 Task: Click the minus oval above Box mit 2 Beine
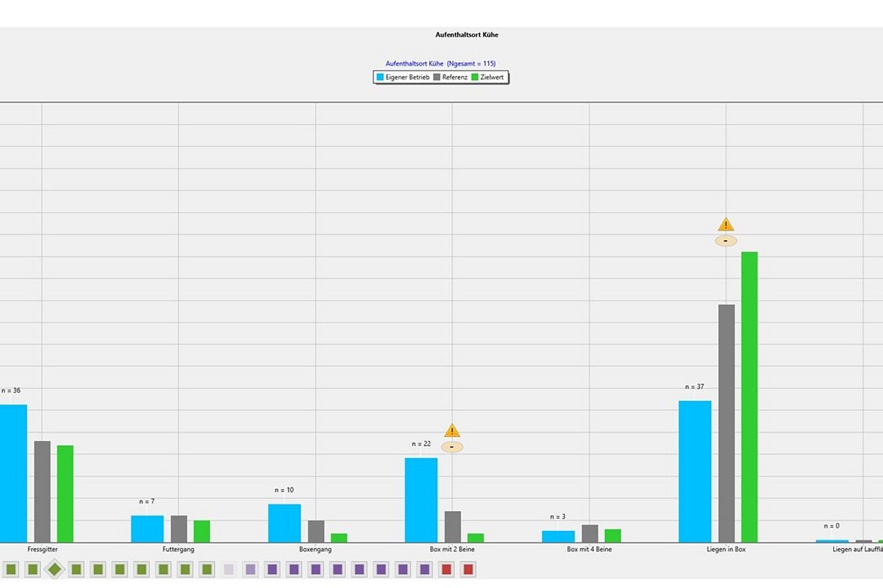[452, 447]
